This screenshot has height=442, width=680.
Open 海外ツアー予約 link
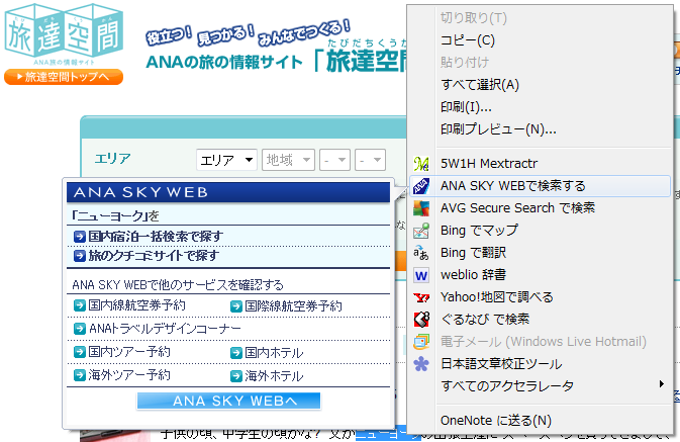pyautogui.click(x=129, y=375)
